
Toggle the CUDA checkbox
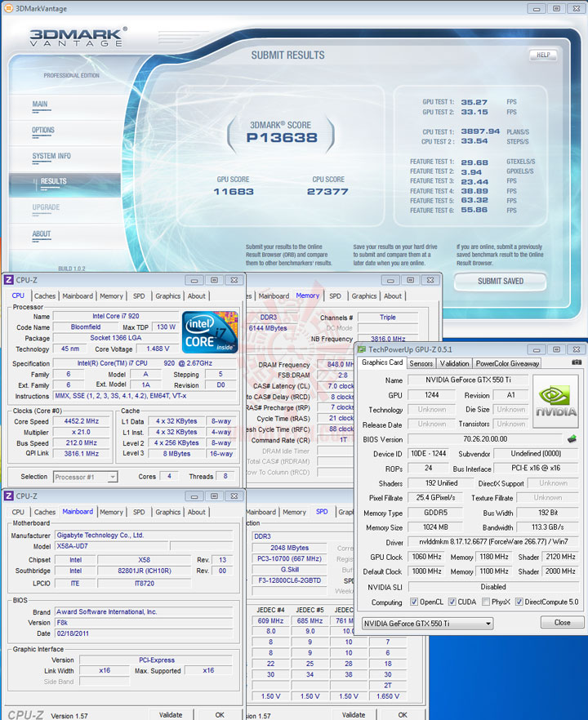pyautogui.click(x=452, y=602)
